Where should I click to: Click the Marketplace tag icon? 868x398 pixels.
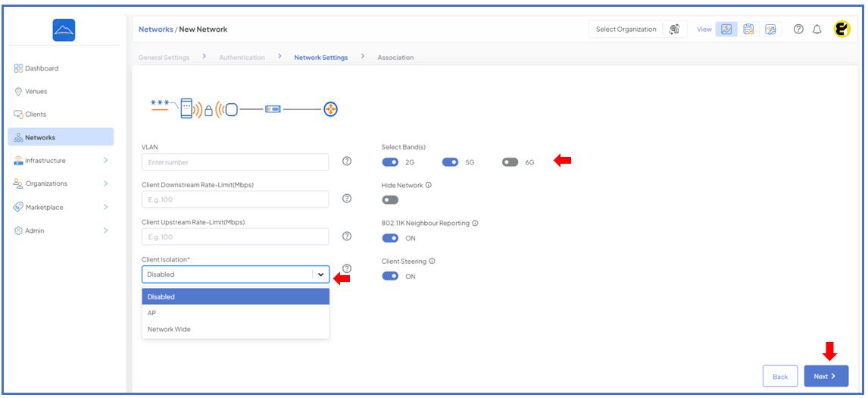[18, 207]
